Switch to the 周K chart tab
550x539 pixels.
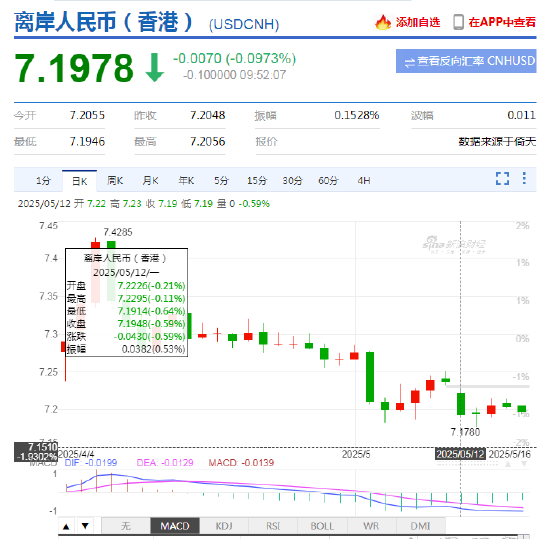115,181
